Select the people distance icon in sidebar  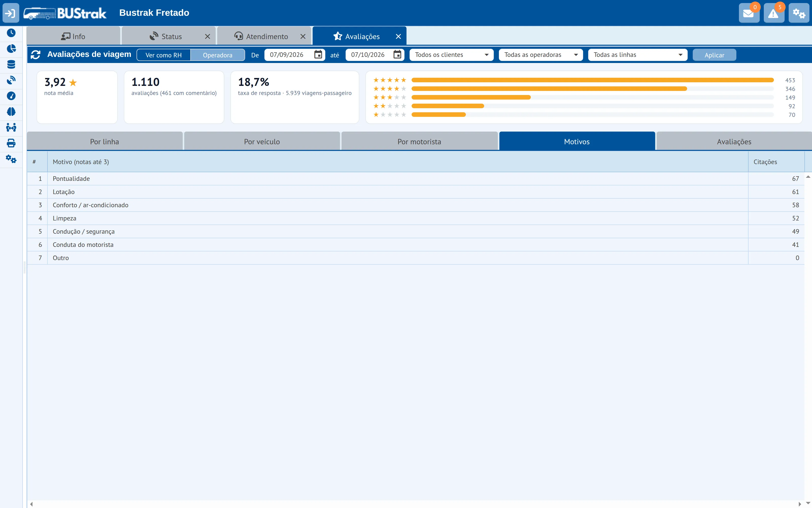(11, 128)
